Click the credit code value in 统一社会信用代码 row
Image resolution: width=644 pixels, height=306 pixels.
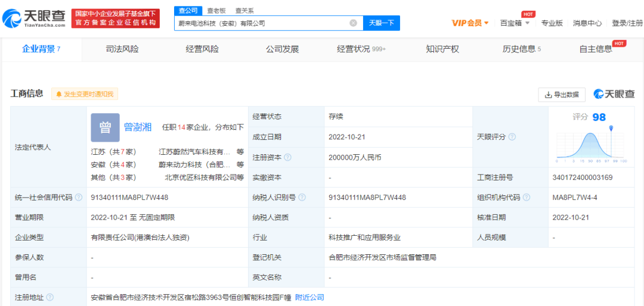[x=129, y=198]
